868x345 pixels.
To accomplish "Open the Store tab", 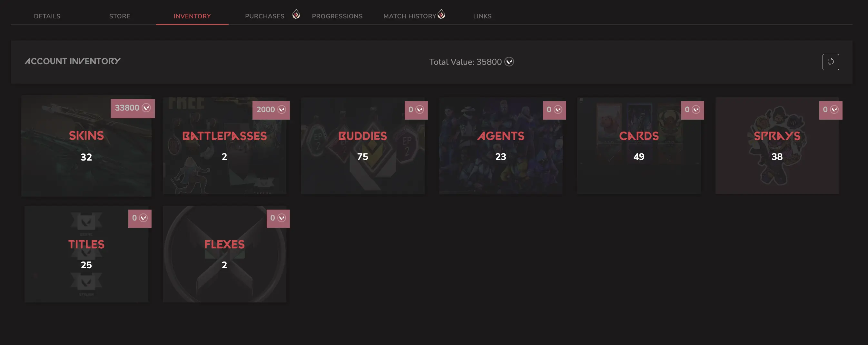I will (x=120, y=16).
